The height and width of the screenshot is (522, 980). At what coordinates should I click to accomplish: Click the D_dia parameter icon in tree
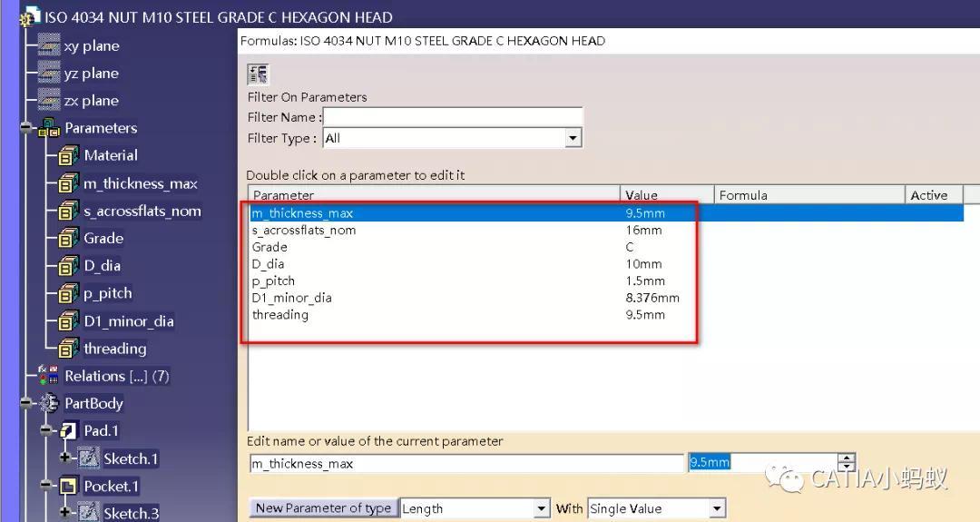coord(68,266)
